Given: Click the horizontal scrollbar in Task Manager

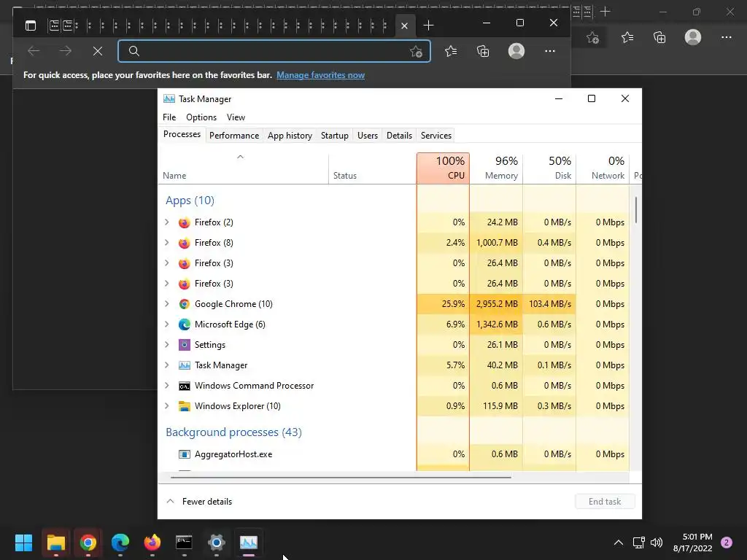Looking at the screenshot, I should (x=341, y=477).
